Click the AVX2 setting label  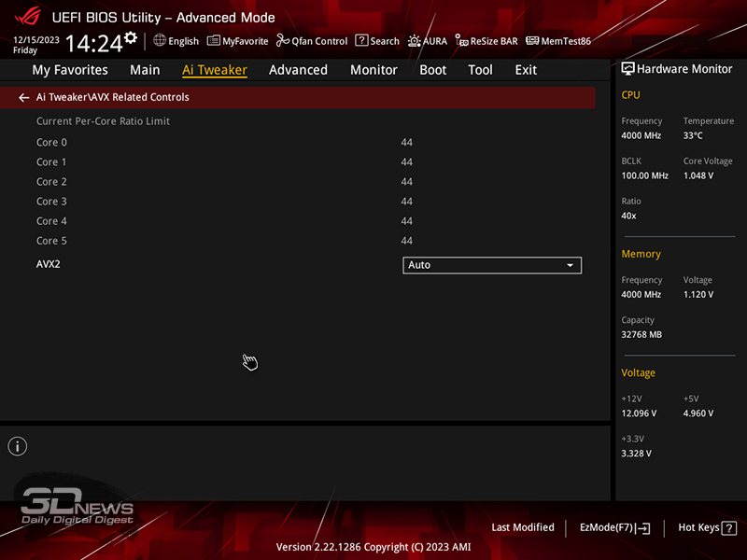coord(49,264)
